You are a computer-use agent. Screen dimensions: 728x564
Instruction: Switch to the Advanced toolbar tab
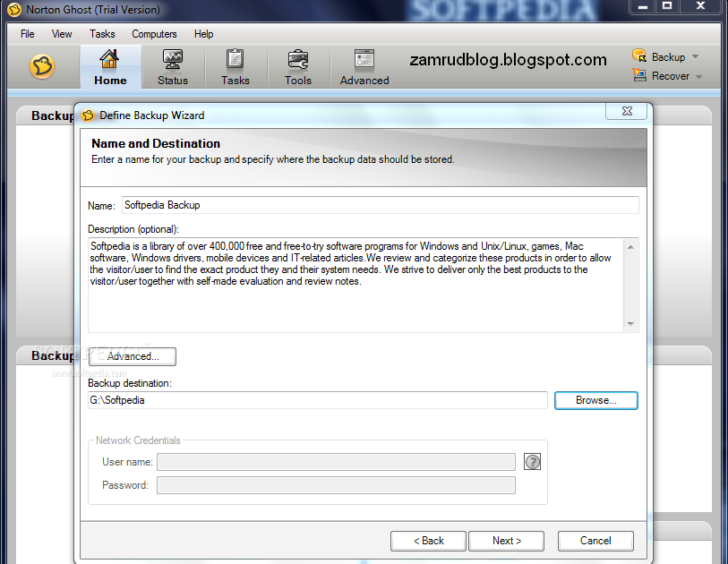coord(364,67)
